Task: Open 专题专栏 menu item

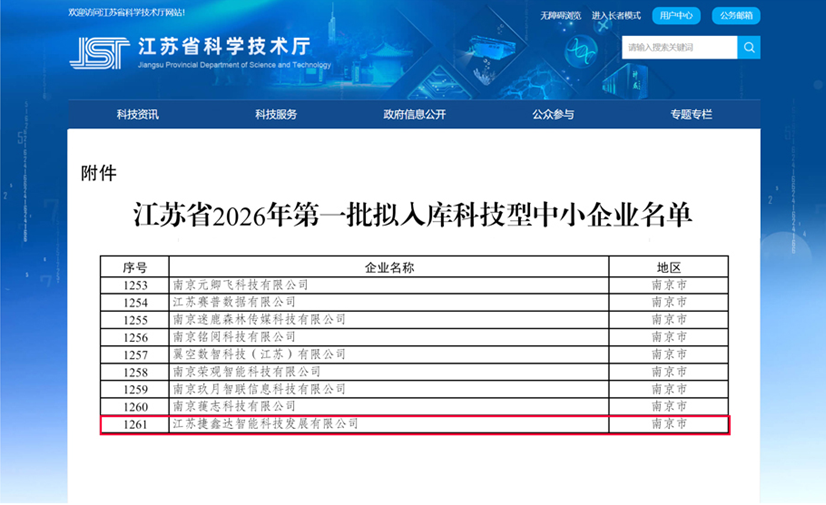Action: click(x=691, y=114)
